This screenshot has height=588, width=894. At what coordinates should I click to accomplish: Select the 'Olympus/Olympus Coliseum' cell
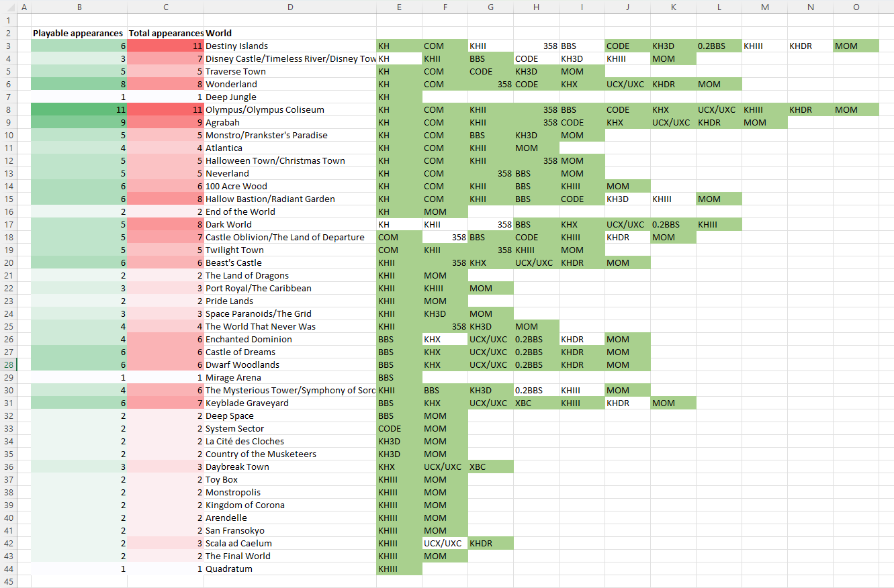click(290, 109)
